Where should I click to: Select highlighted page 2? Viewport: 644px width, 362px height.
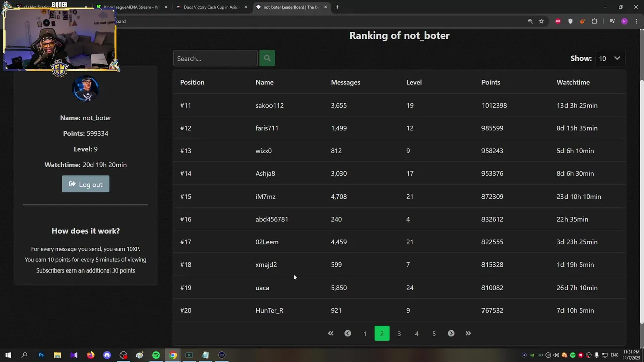(x=382, y=333)
